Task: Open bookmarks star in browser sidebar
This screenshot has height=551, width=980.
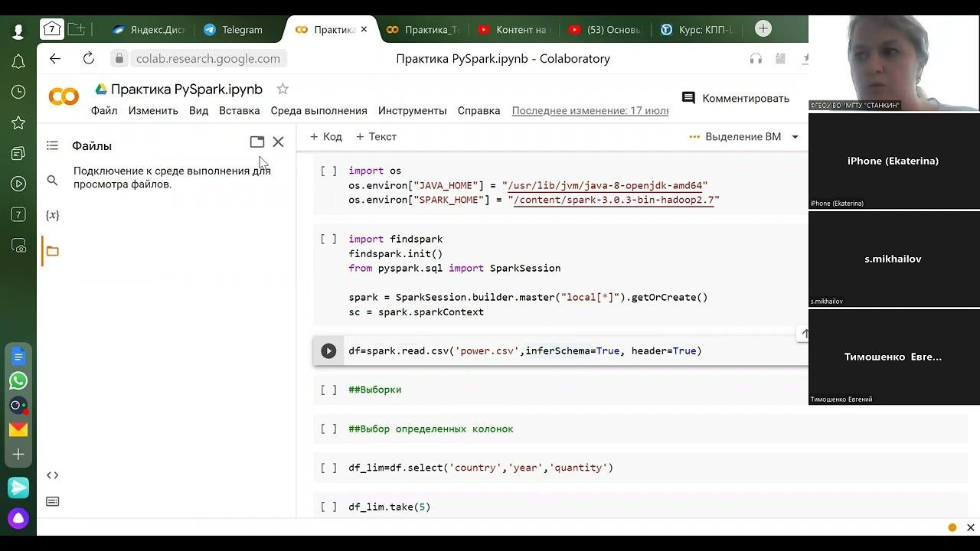Action: point(18,122)
